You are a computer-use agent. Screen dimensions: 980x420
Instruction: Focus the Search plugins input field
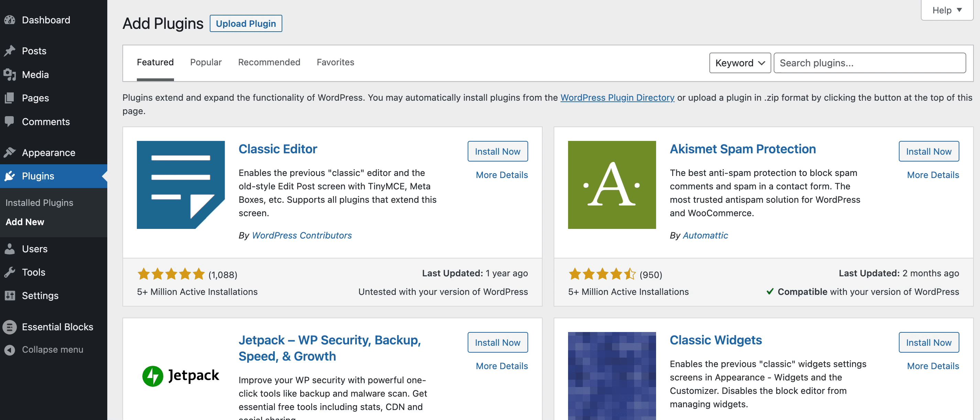(x=869, y=63)
